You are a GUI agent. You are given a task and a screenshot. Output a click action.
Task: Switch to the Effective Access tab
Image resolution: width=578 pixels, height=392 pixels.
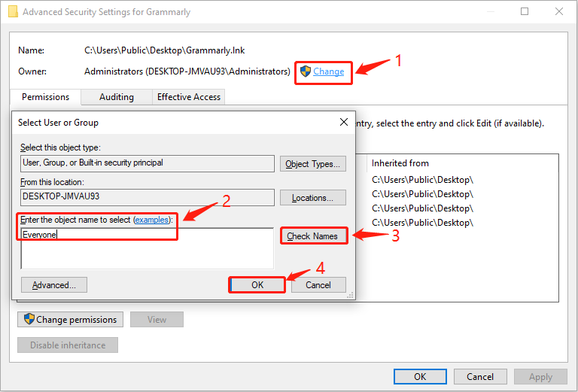point(189,97)
